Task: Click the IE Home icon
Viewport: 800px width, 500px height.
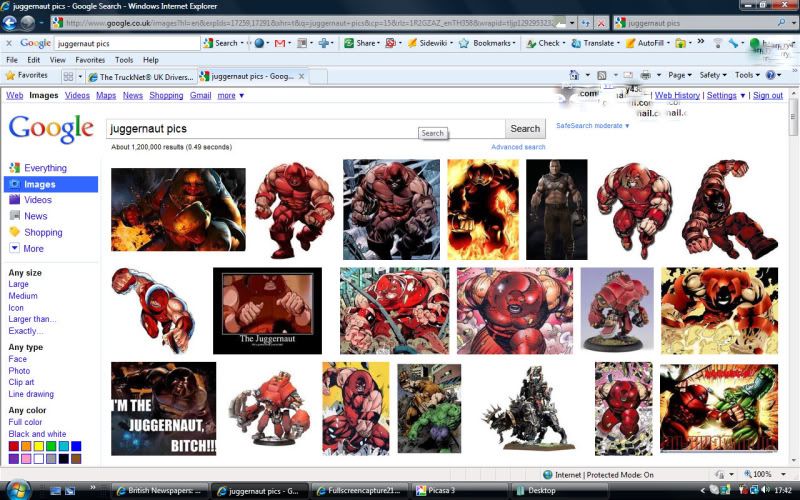Action: pos(574,75)
